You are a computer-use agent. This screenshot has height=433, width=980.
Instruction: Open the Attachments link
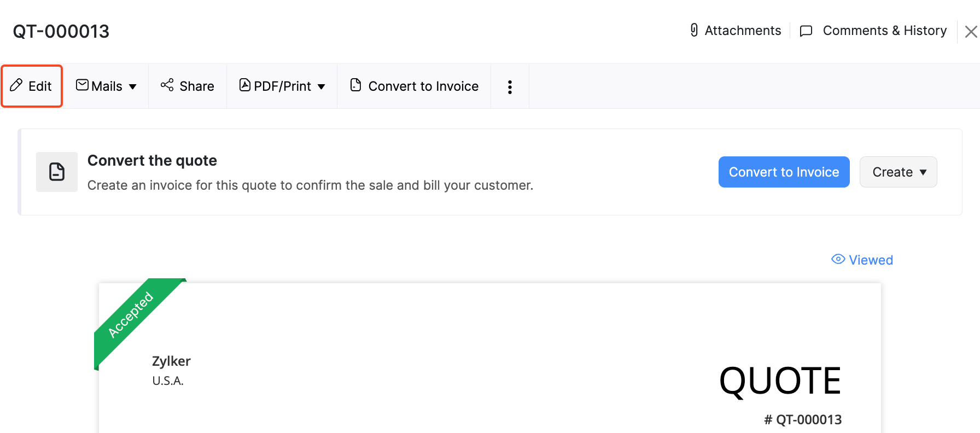[742, 31]
